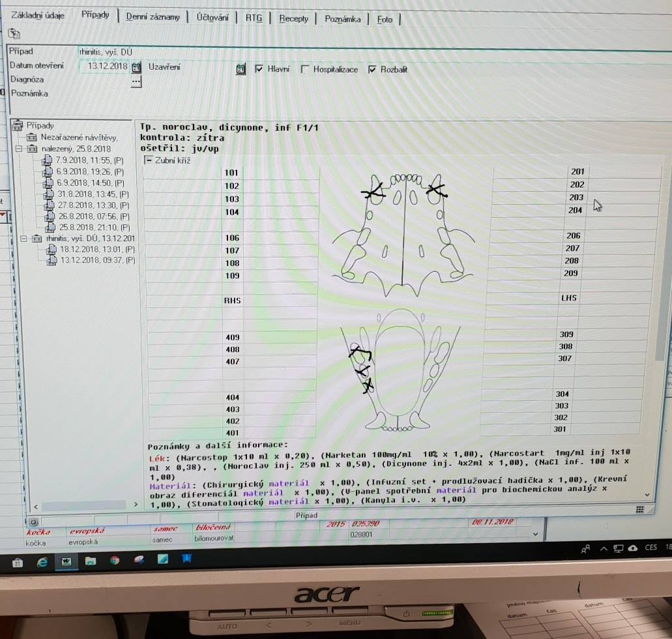Click the ellipsis button beside Diagnóza
The image size is (672, 639).
point(136,82)
